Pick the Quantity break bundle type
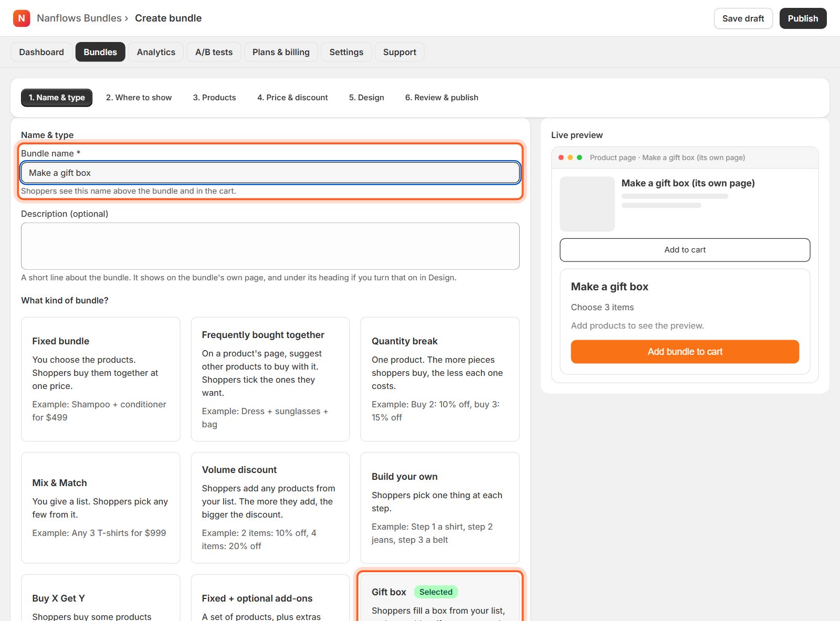This screenshot has width=840, height=621. (x=440, y=379)
